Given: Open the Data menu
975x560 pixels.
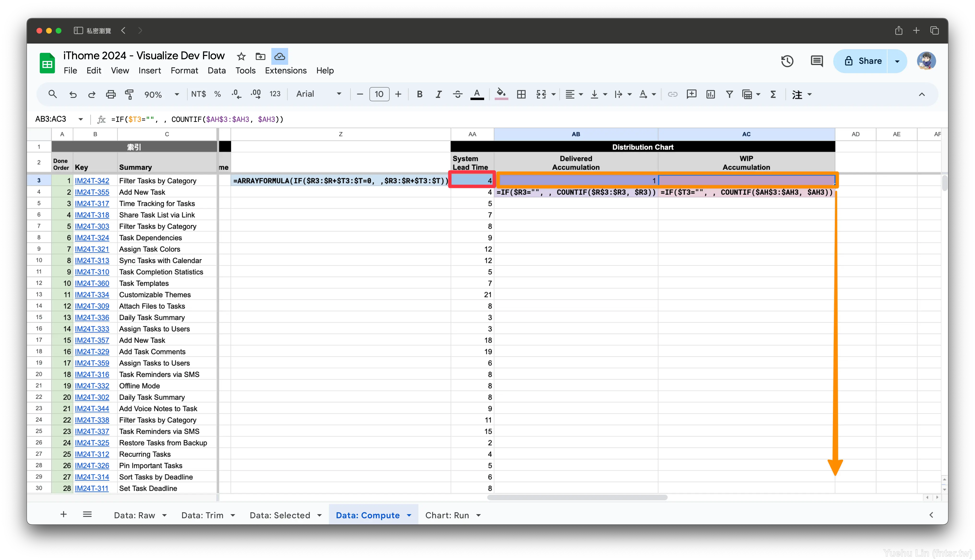Looking at the screenshot, I should [x=216, y=71].
